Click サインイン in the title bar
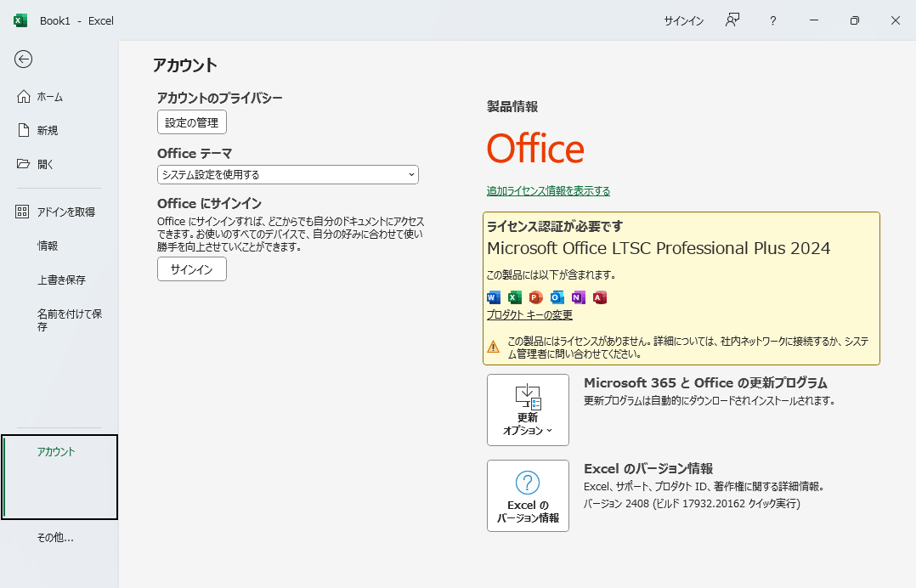This screenshot has height=588, width=916. click(683, 21)
